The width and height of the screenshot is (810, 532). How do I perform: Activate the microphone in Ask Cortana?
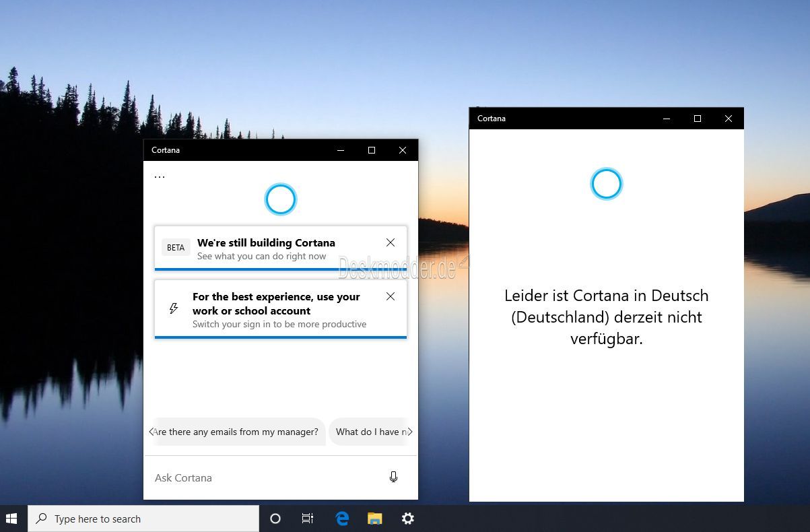tap(393, 477)
